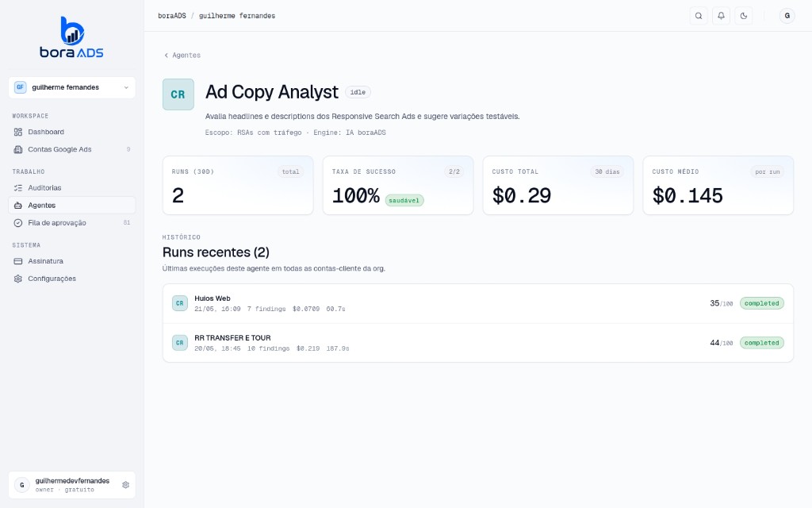Open Assinatura page
This screenshot has width=812, height=508.
[72, 261]
